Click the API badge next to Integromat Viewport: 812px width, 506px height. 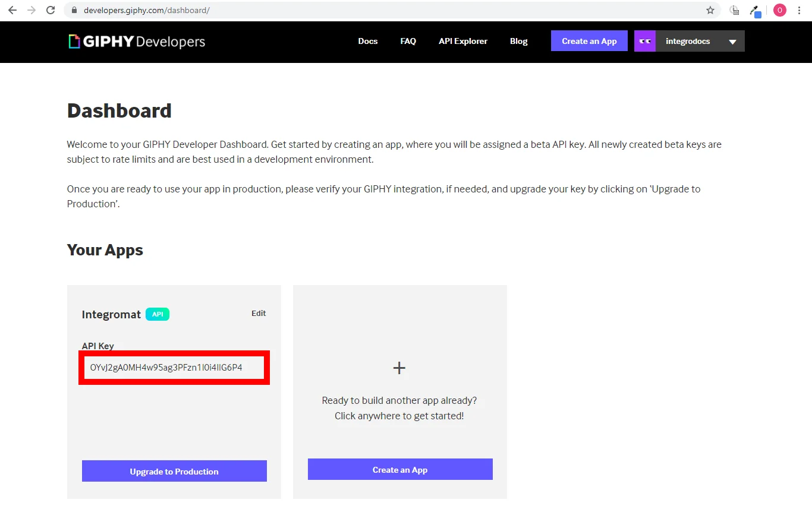[158, 314]
